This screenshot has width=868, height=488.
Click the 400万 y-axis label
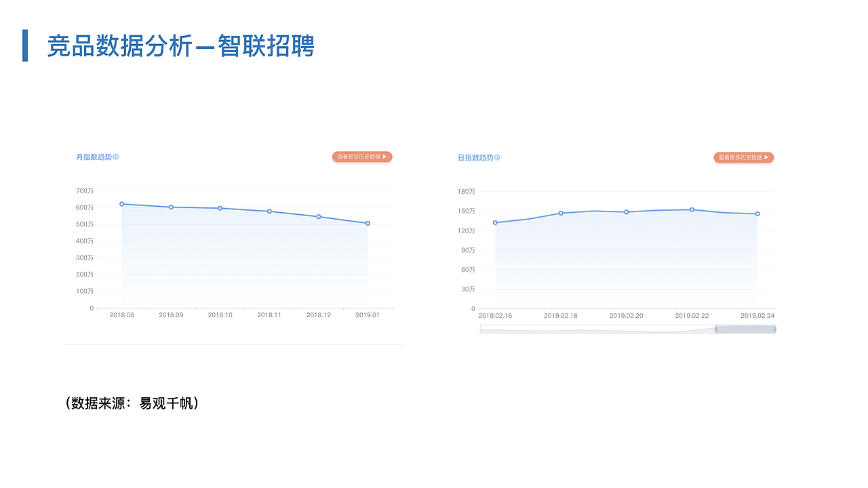(85, 241)
